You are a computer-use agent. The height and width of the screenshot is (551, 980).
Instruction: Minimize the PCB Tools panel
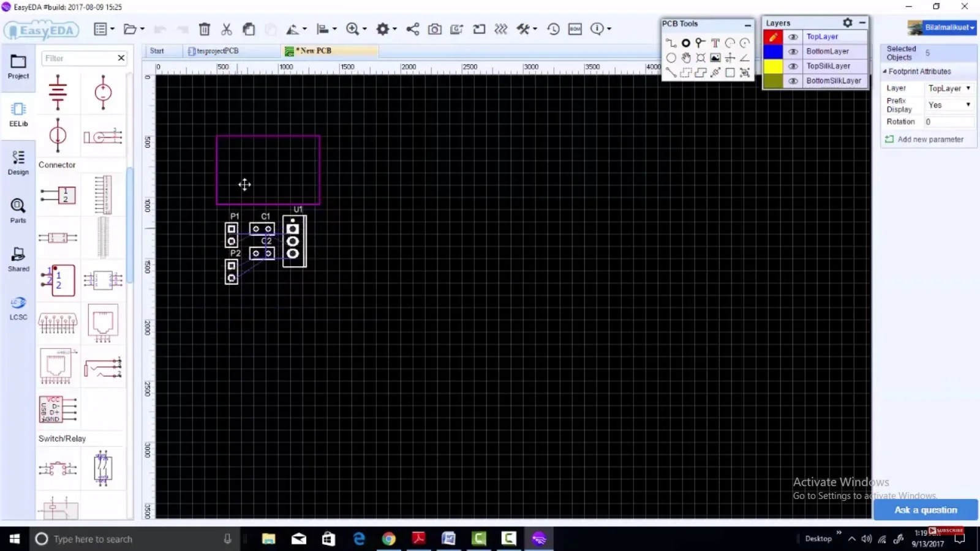748,24
